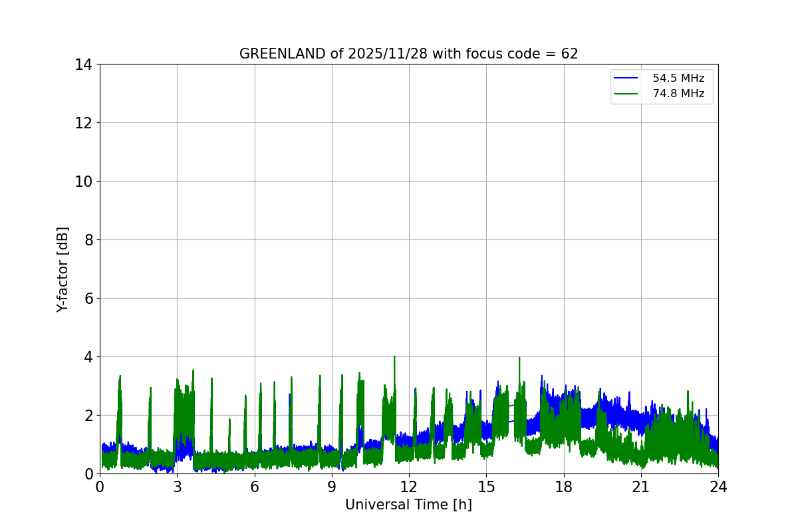
Task: Click x-axis tick label '9'
Action: point(332,487)
